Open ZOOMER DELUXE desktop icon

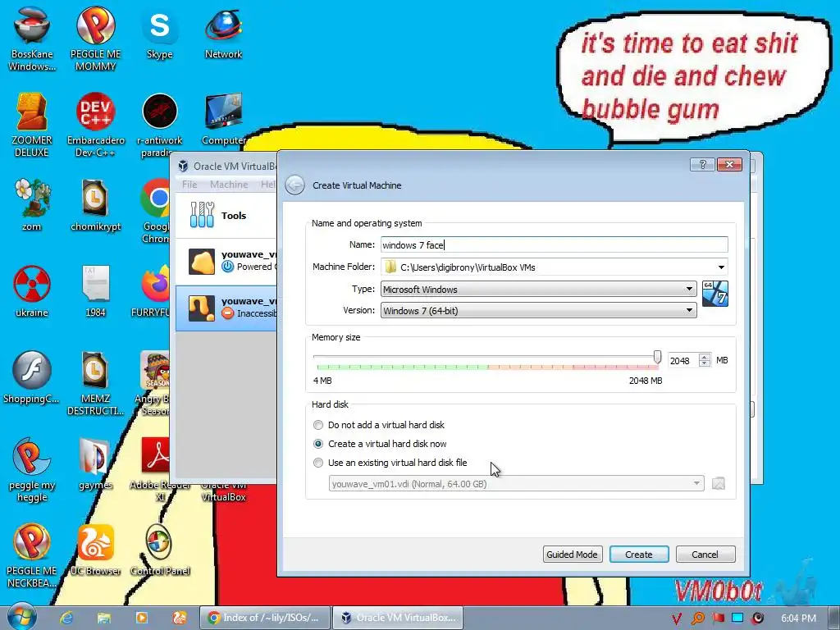click(32, 125)
